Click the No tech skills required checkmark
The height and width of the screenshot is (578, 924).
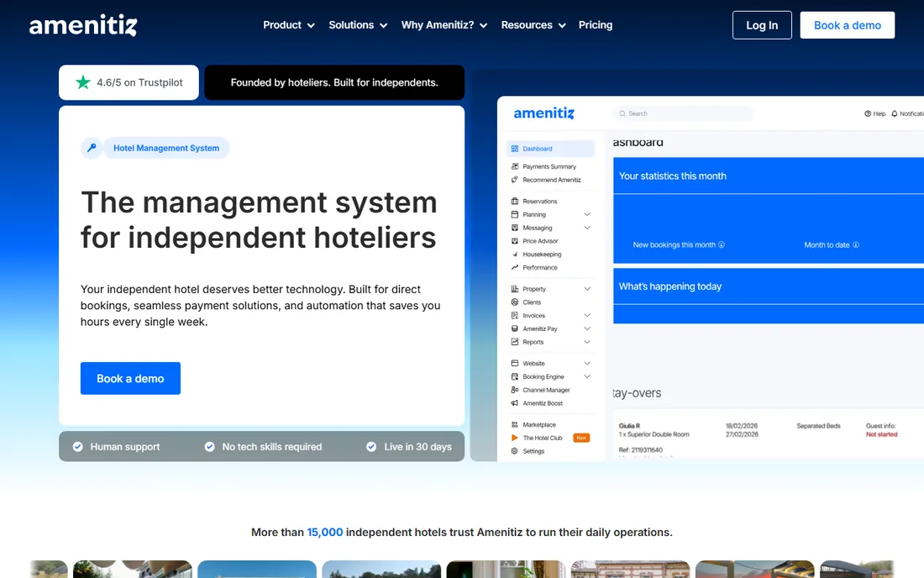(210, 447)
